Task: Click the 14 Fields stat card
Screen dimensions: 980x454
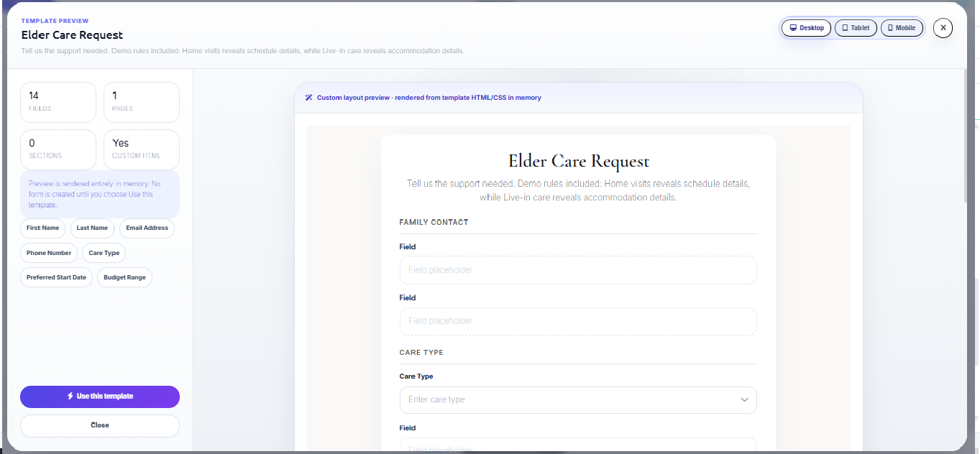Action: pos(58,102)
